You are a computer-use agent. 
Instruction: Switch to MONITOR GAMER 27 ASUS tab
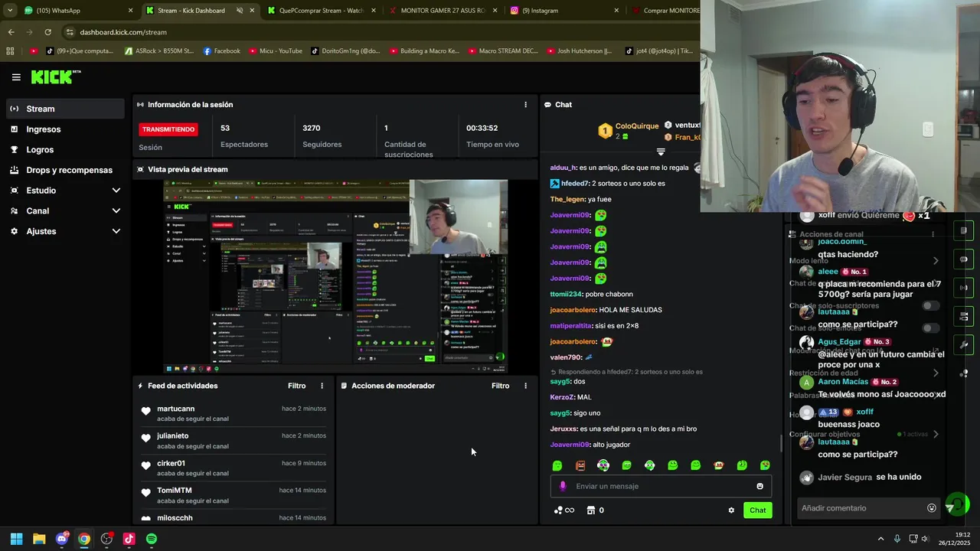pyautogui.click(x=443, y=11)
